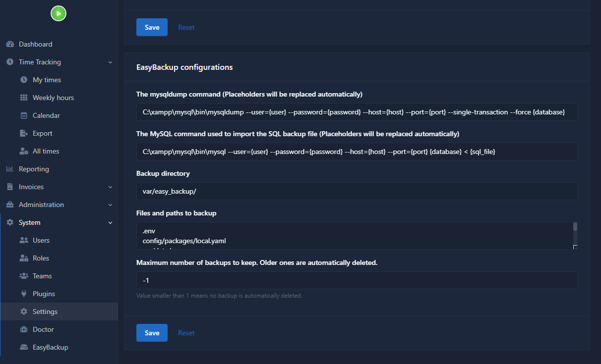
Task: Collapse the Time Tracking menu chevron
Action: 110,62
